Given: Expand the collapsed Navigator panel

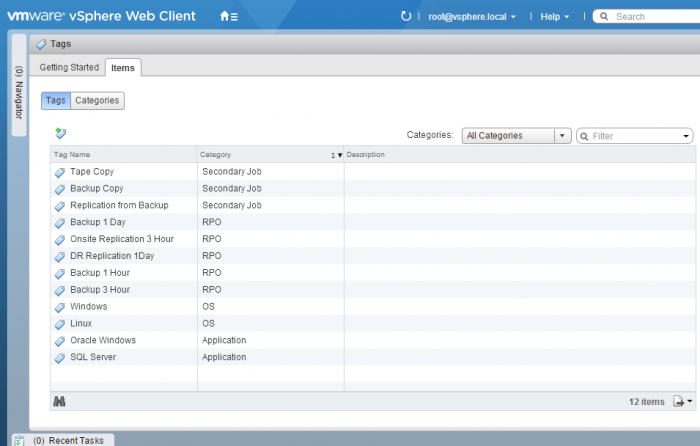Looking at the screenshot, I should pos(19,85).
